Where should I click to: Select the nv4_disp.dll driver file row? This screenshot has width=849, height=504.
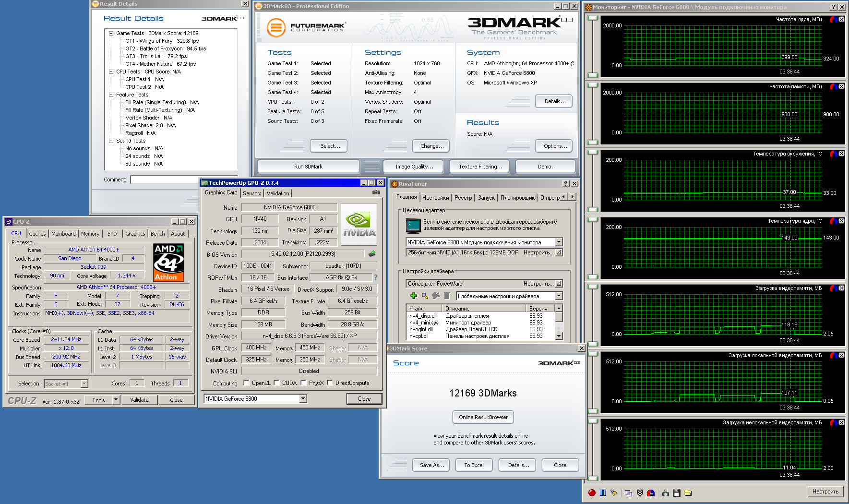click(480, 316)
